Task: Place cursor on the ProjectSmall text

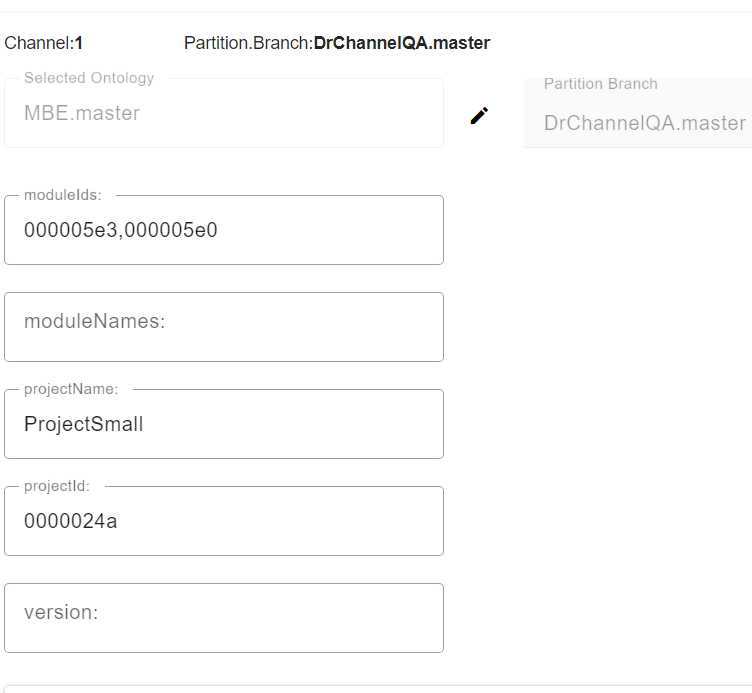Action: pyautogui.click(x=84, y=424)
